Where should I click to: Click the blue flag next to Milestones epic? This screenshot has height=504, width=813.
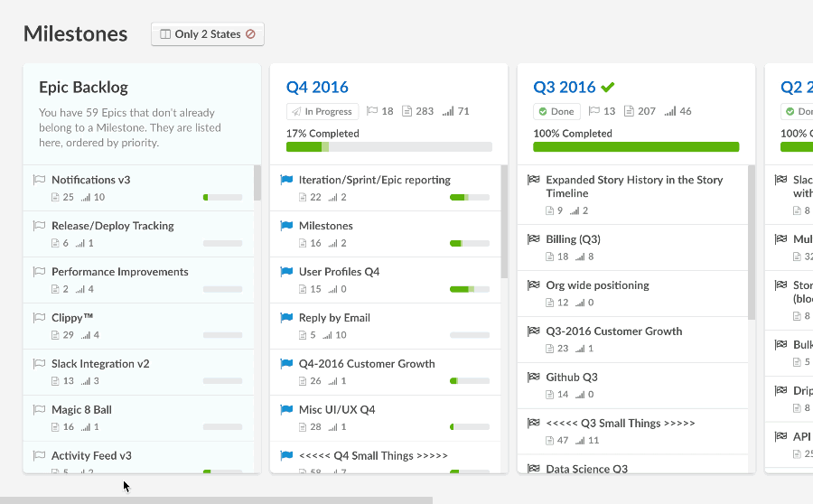coord(286,226)
